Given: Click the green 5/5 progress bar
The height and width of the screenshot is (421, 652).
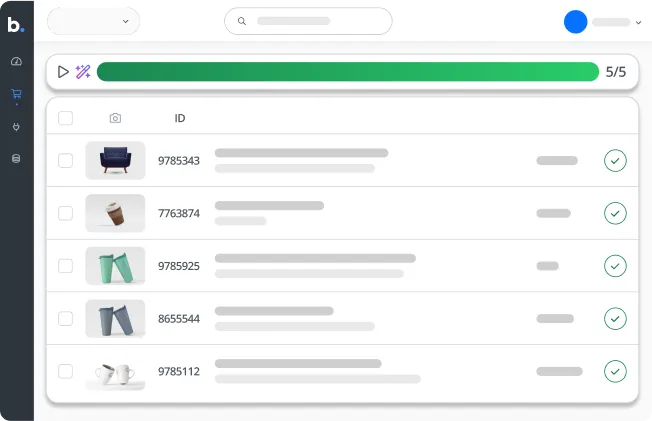Looking at the screenshot, I should coord(347,72).
